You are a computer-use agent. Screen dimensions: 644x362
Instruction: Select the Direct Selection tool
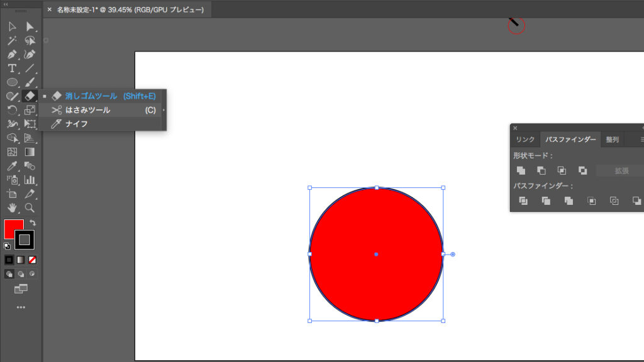30,26
